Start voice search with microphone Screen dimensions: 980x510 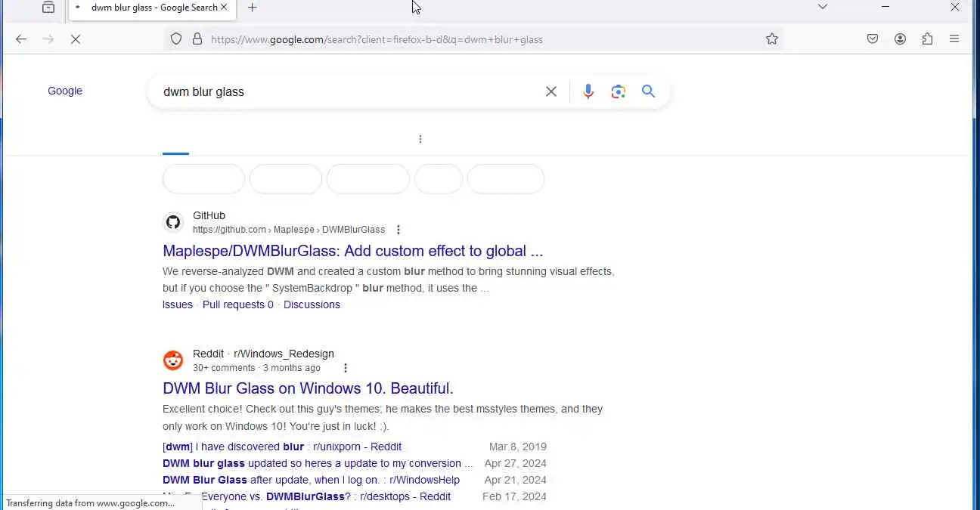588,91
